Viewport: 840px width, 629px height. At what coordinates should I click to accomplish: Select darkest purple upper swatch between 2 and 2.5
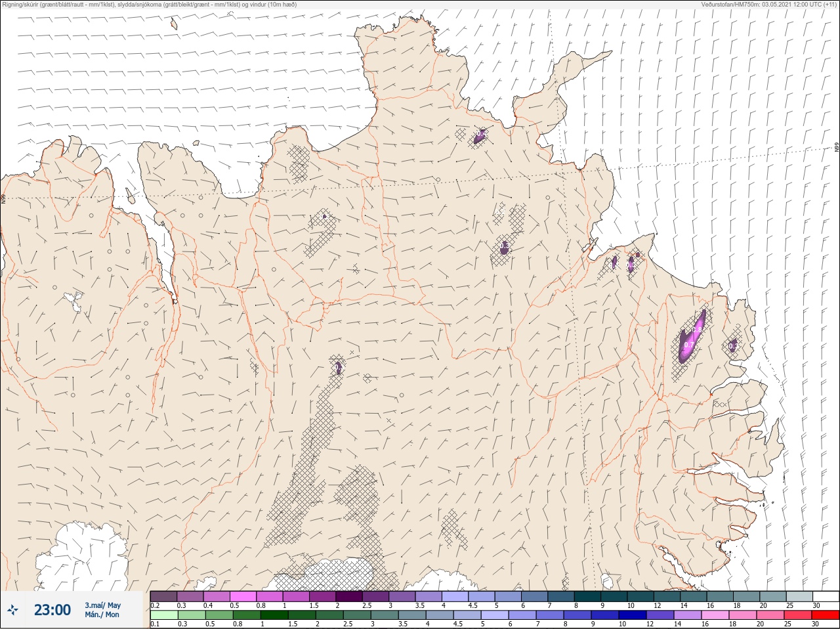[x=349, y=596]
